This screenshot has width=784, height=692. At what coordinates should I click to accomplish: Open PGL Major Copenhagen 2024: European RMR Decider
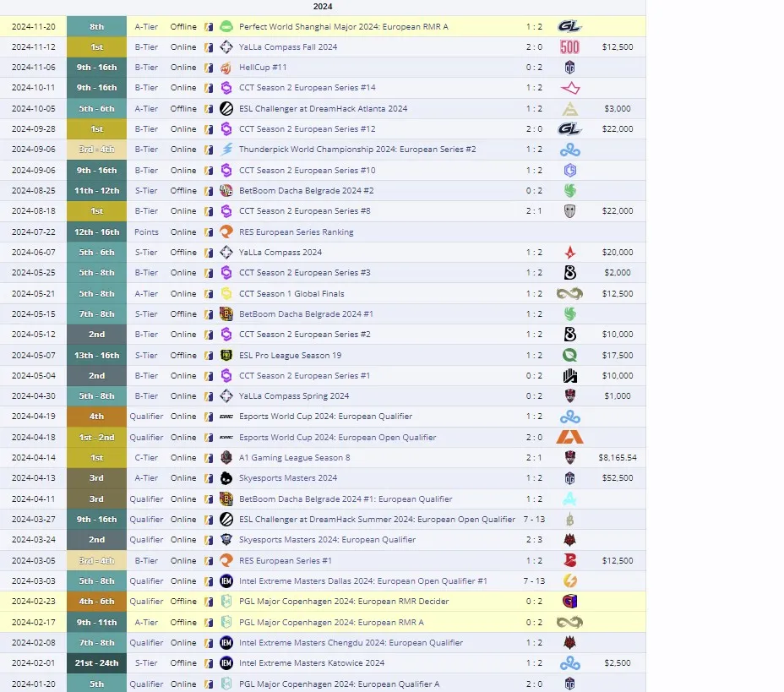click(x=344, y=602)
